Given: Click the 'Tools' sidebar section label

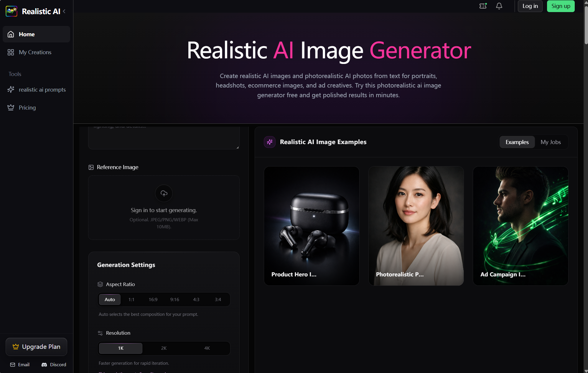Looking at the screenshot, I should click(x=15, y=74).
